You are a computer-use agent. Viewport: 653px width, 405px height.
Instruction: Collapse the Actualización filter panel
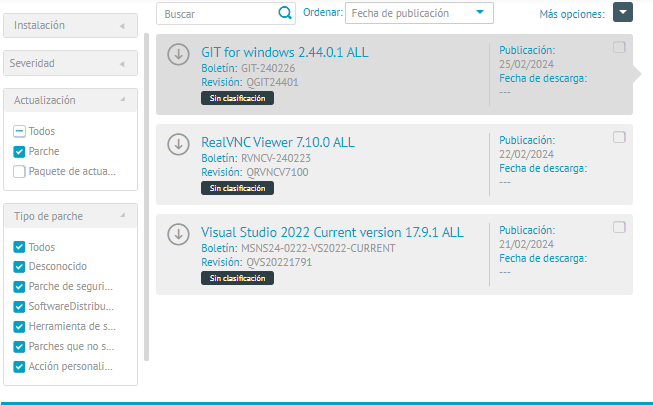click(x=70, y=100)
